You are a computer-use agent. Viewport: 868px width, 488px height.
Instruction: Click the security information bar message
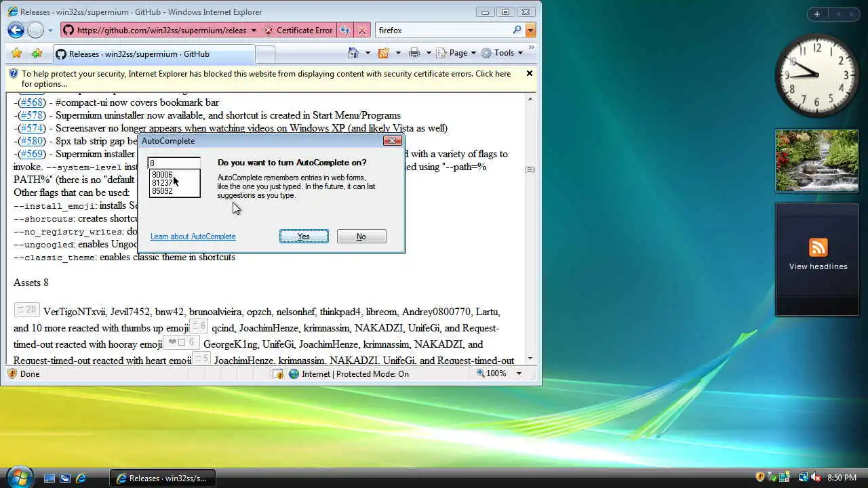265,79
